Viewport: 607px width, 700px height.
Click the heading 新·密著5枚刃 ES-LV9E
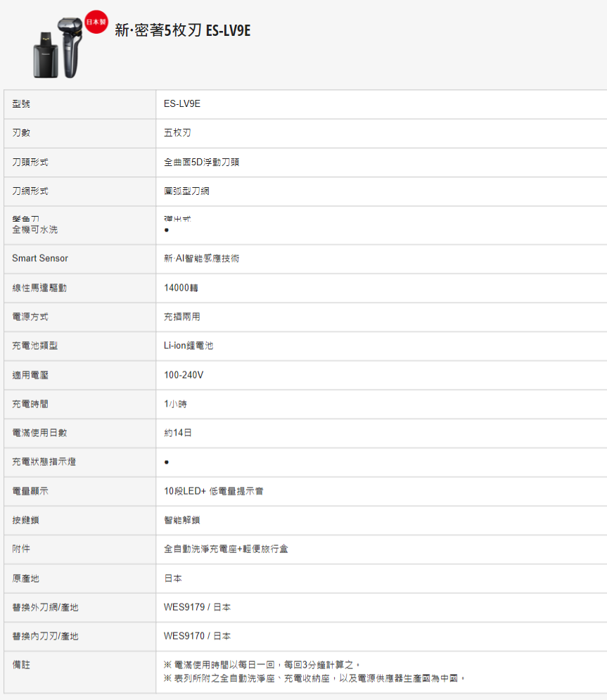[x=183, y=30]
